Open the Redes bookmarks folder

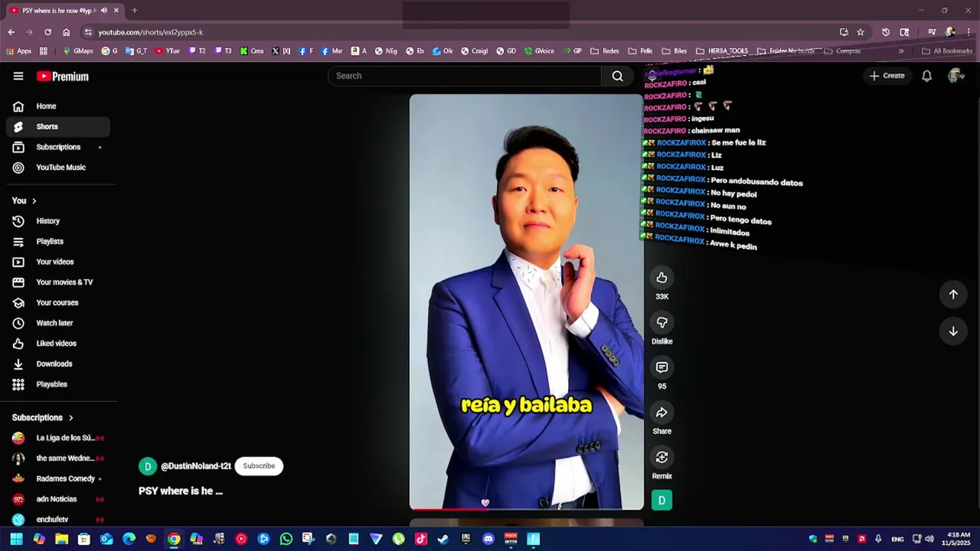point(605,51)
